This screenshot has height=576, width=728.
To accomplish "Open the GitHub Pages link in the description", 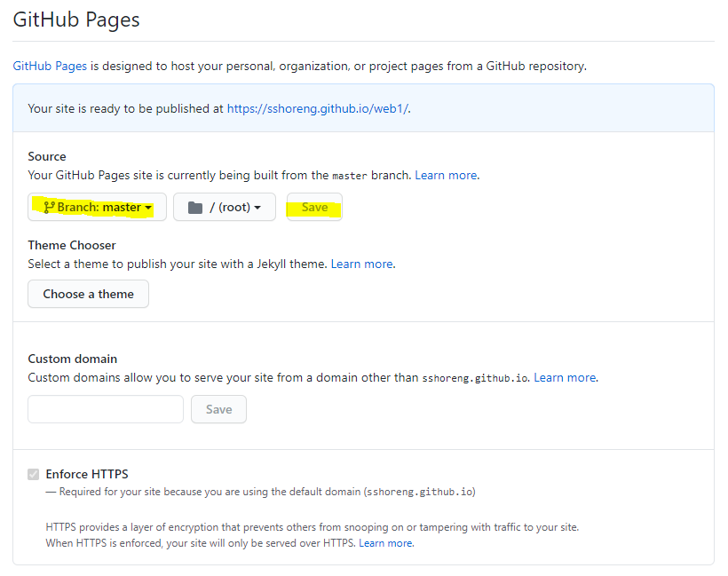I will (50, 66).
